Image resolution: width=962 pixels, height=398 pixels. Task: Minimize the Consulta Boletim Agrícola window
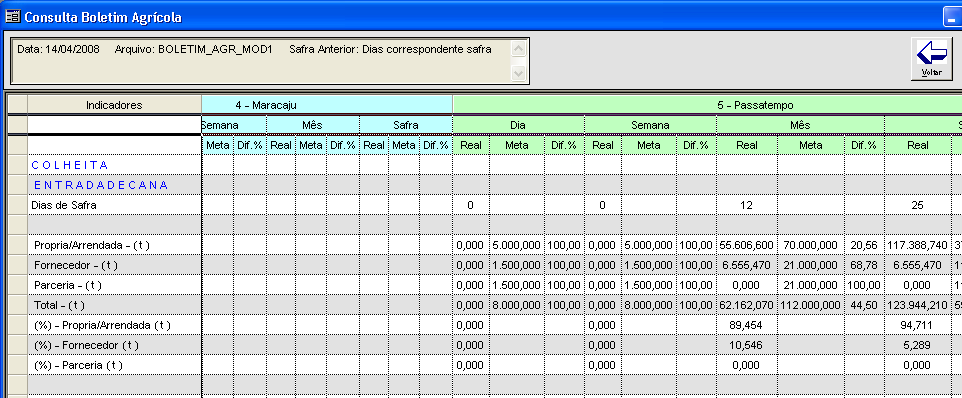pyautogui.click(x=952, y=17)
